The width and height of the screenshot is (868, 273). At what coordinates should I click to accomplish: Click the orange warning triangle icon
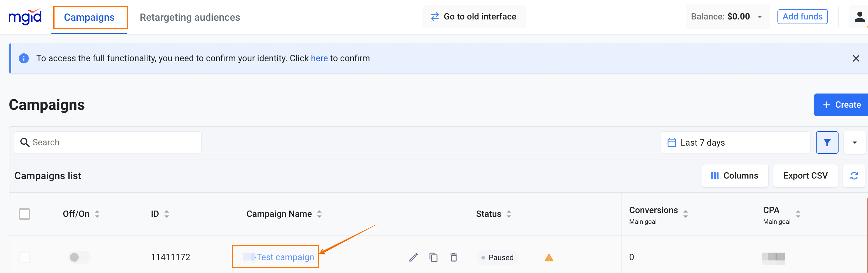549,258
